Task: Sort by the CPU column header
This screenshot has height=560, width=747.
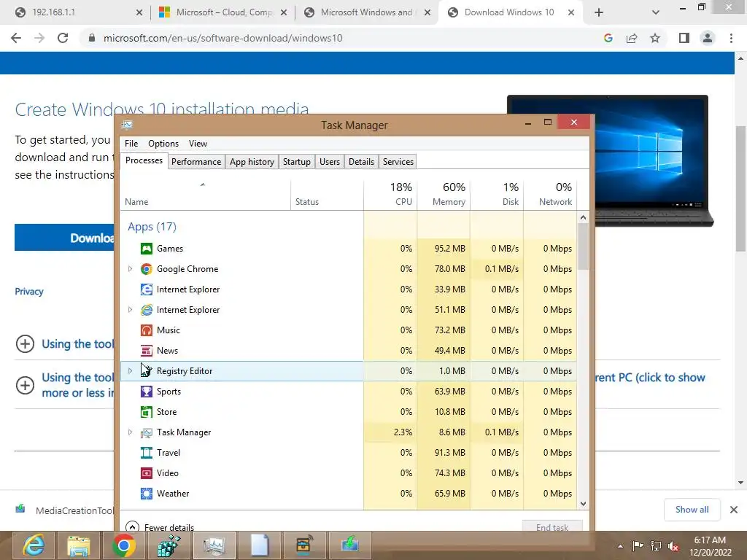Action: [x=390, y=195]
